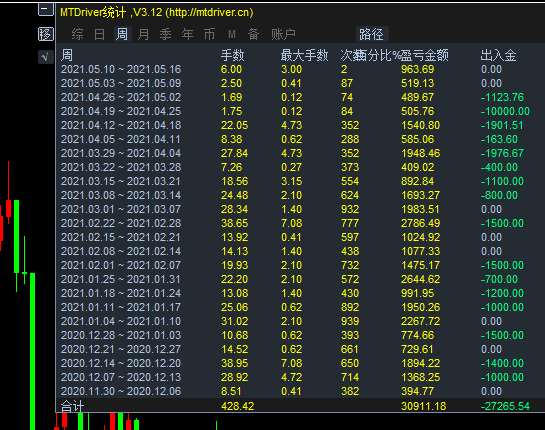Select row 2021.03.08 ~ 2021.03.14
Image resolution: width=545 pixels, height=430 pixels.
point(300,195)
